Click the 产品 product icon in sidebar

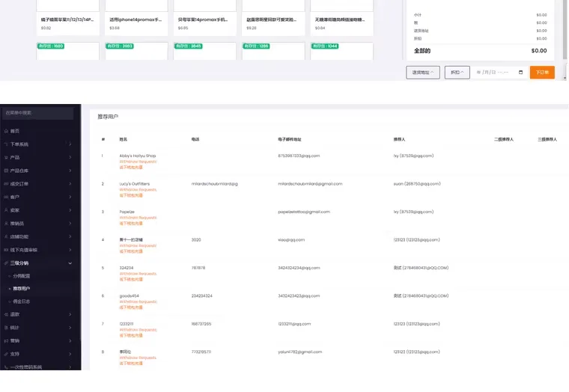click(x=5, y=158)
